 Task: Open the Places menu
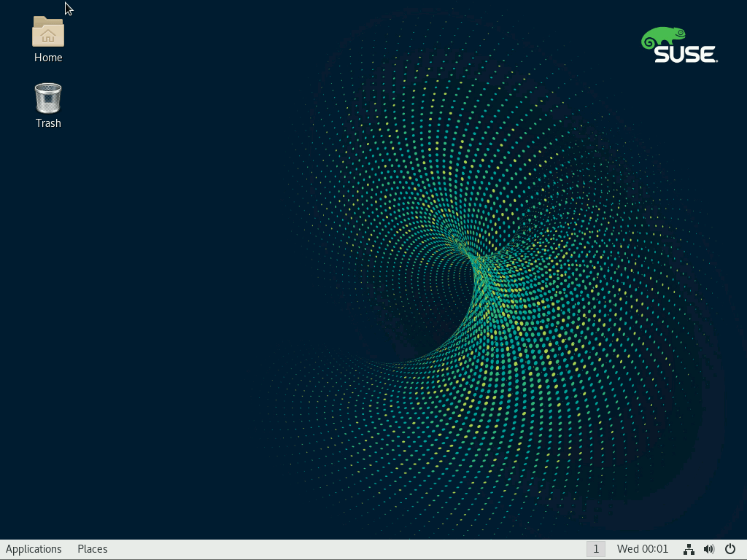93,549
